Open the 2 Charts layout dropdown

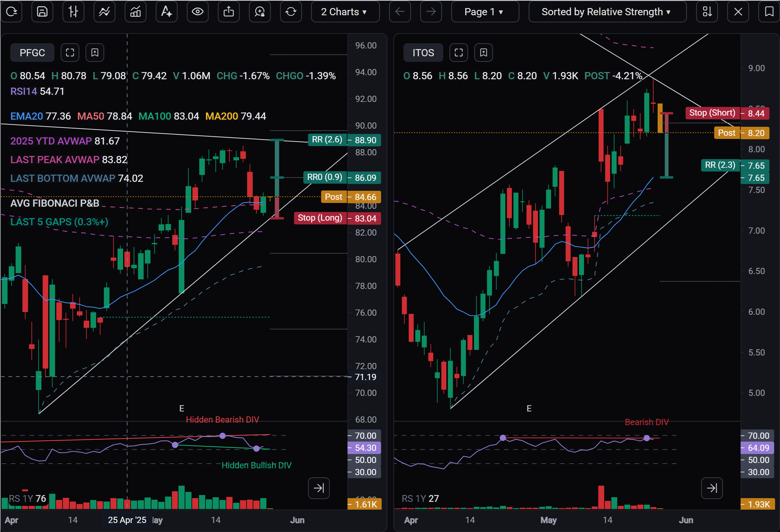[x=345, y=12]
